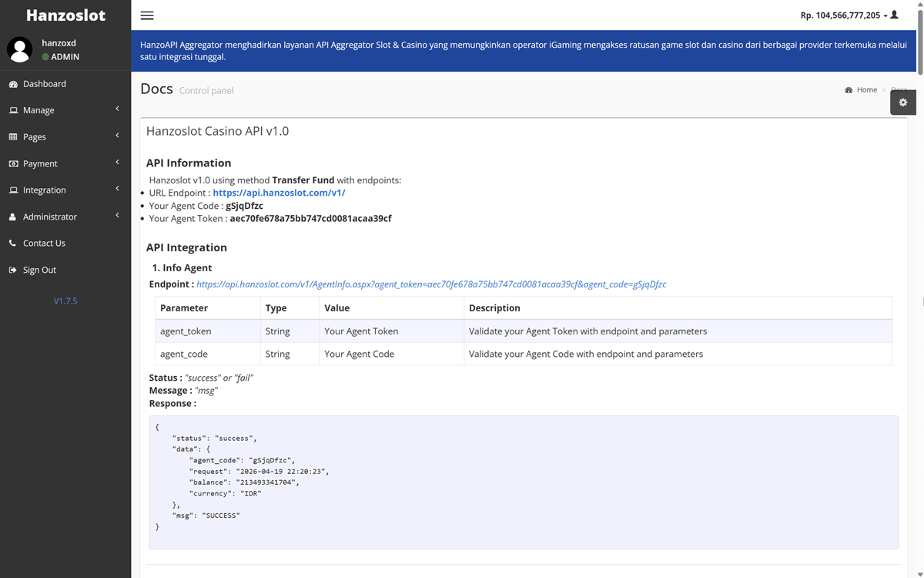The image size is (924, 578).
Task: Open Dashboard in the sidebar
Action: (x=65, y=84)
